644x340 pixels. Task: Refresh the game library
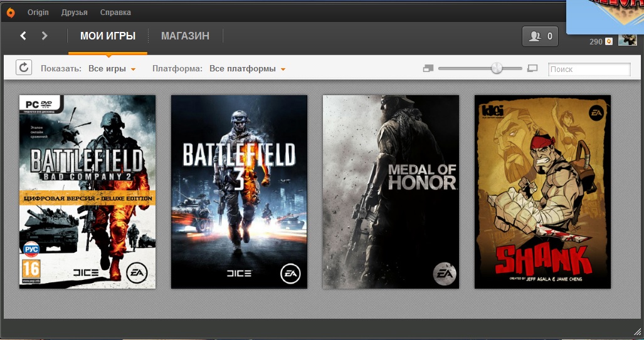24,68
